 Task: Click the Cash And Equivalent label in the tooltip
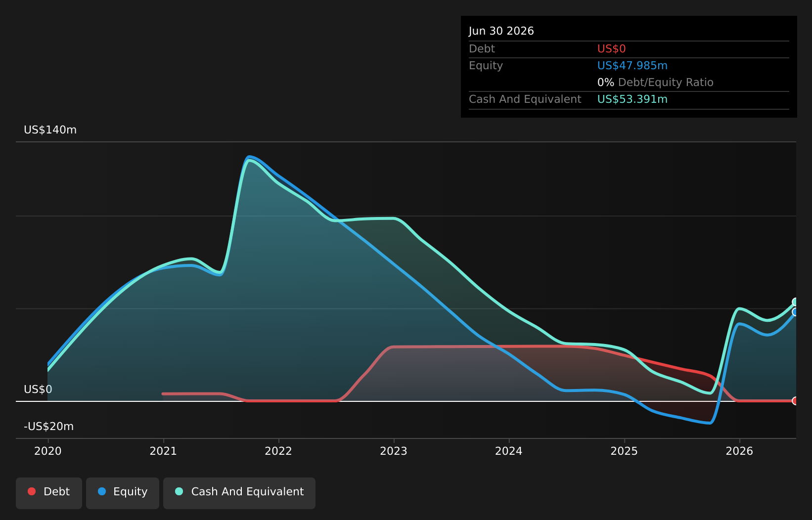(525, 99)
